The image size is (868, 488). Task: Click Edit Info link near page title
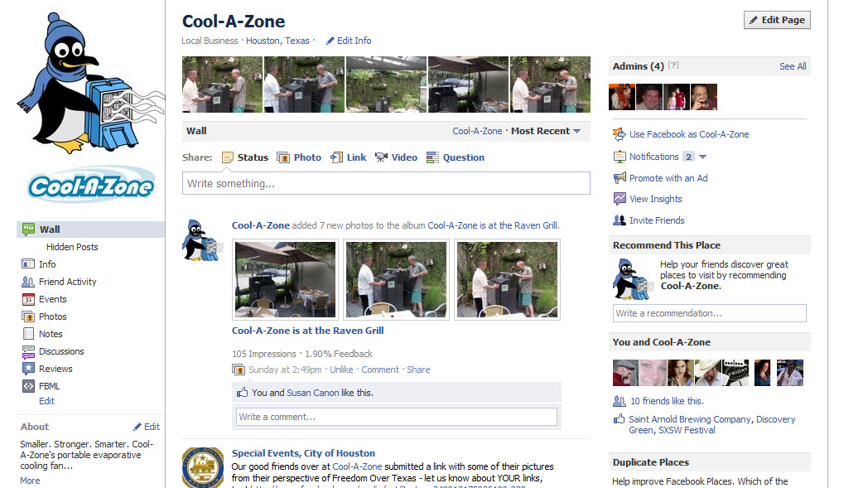[349, 41]
